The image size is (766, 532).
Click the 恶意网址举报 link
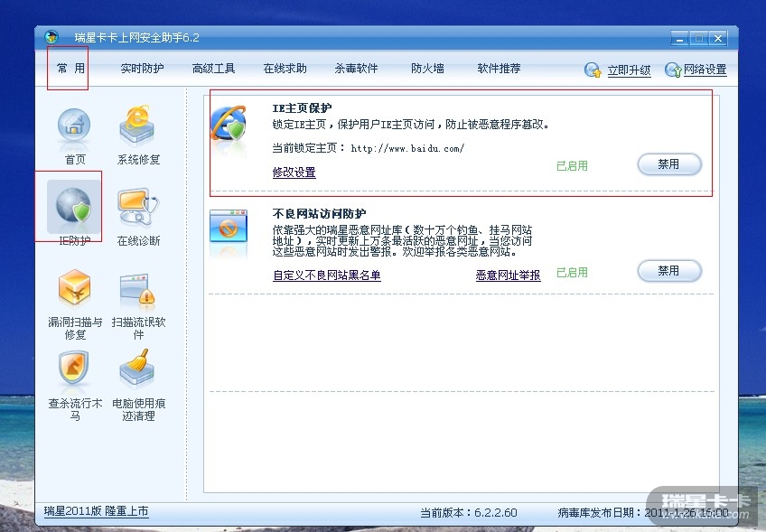(508, 275)
